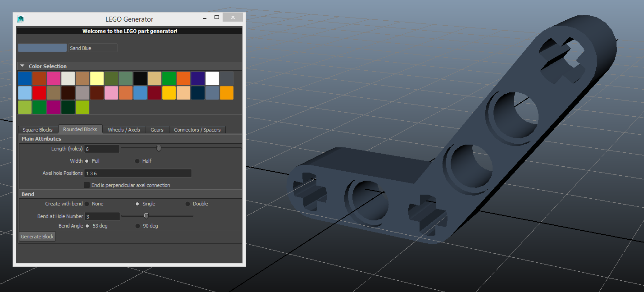Click the Welcome to the LEGO part generator banner

pyautogui.click(x=129, y=31)
